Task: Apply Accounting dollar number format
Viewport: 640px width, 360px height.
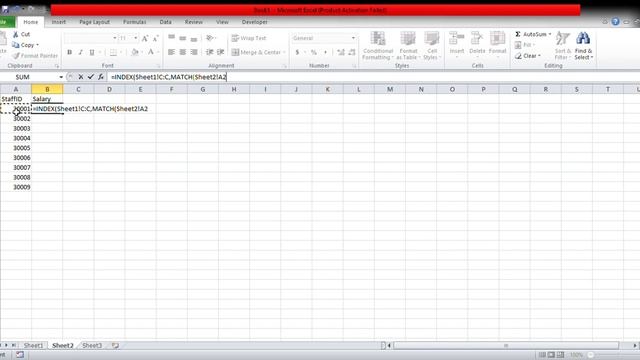Action: point(298,52)
